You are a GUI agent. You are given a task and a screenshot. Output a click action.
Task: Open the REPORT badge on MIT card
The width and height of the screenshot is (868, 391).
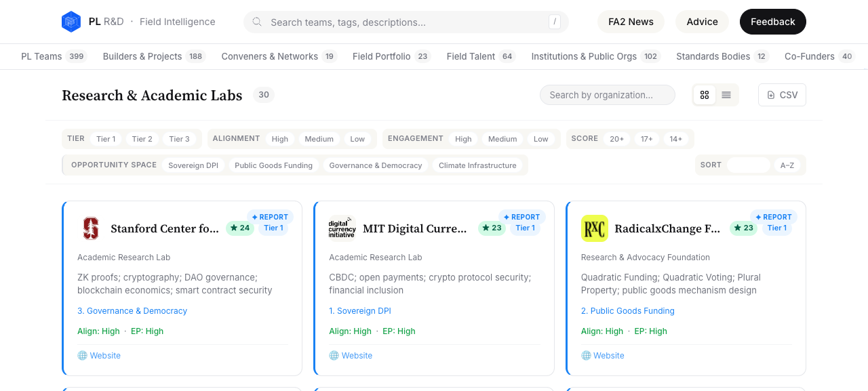pyautogui.click(x=521, y=217)
